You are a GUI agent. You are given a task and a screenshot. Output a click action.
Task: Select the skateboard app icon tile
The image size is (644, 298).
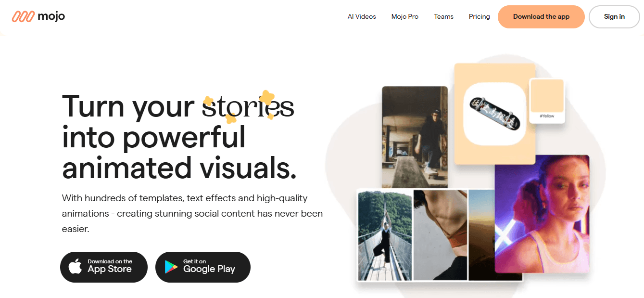494,115
